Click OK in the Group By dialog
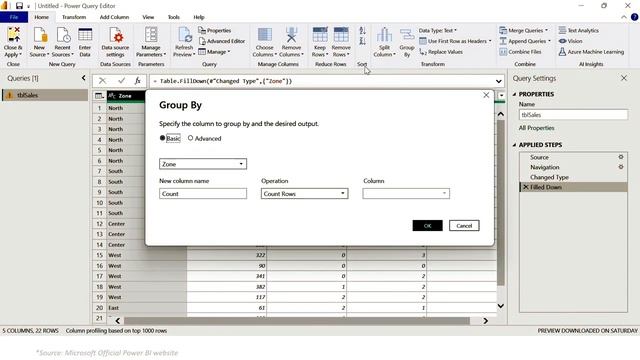 click(427, 226)
